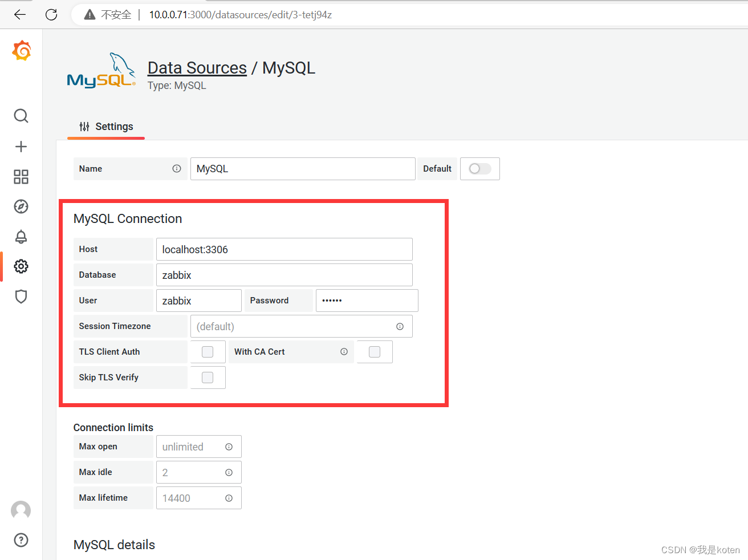Viewport: 748px width, 560px height.
Task: Enable the Skip TLS Verify checkbox
Action: (x=208, y=378)
